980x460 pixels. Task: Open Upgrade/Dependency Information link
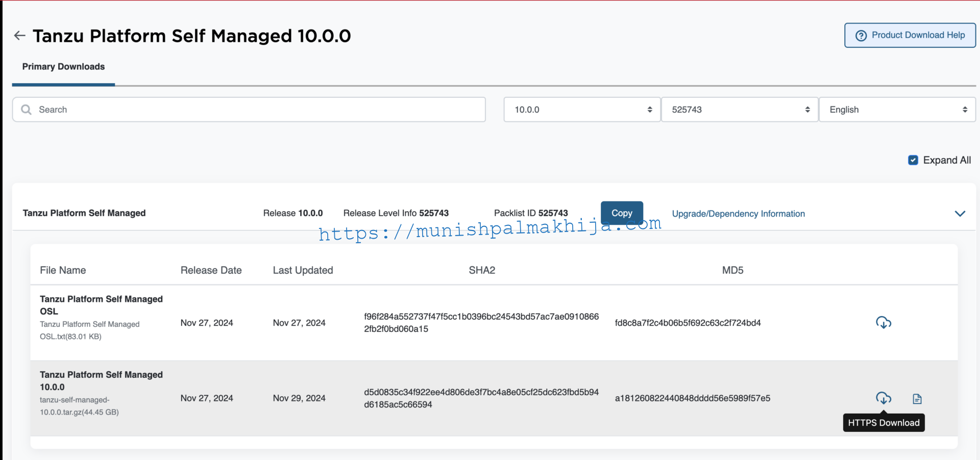coord(738,214)
